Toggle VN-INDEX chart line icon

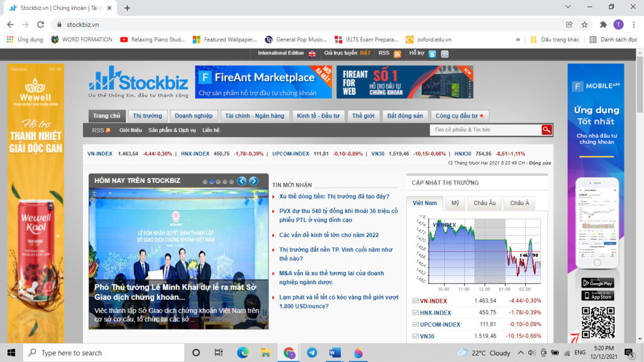tap(415, 301)
